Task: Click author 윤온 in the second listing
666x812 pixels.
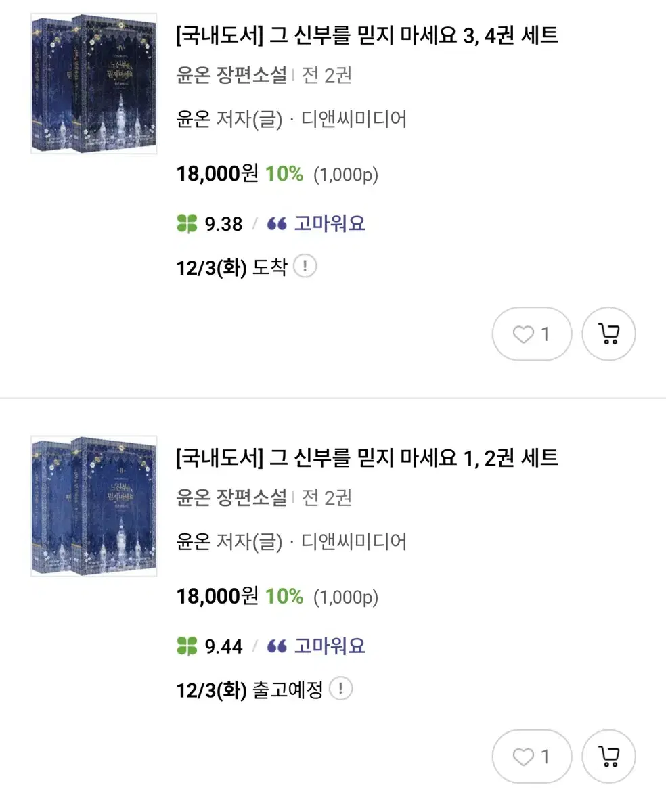Action: coord(193,541)
